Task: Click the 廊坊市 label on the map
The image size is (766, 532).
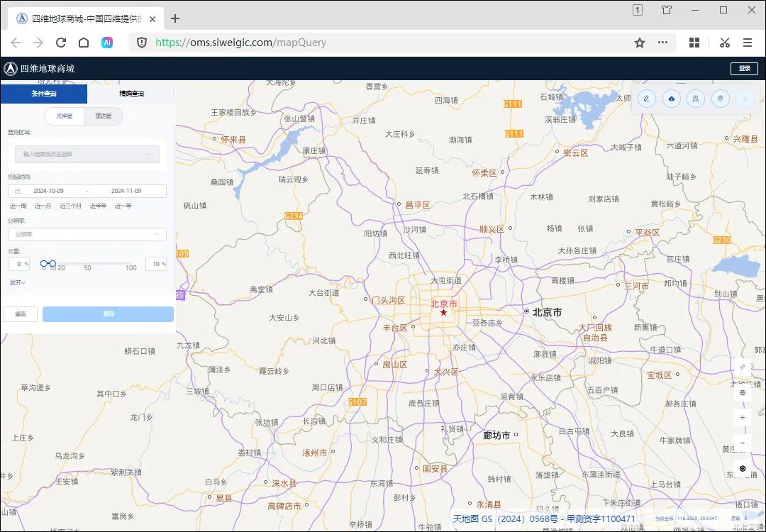Action: click(496, 435)
